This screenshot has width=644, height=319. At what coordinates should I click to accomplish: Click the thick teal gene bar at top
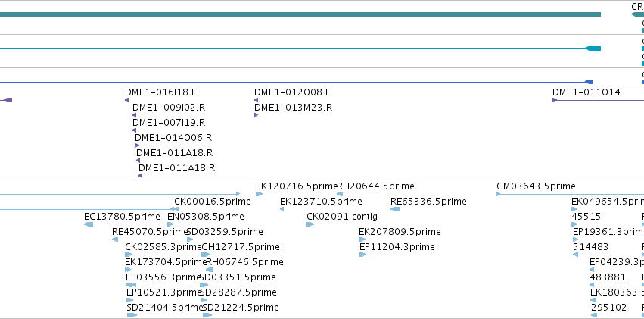300,14
